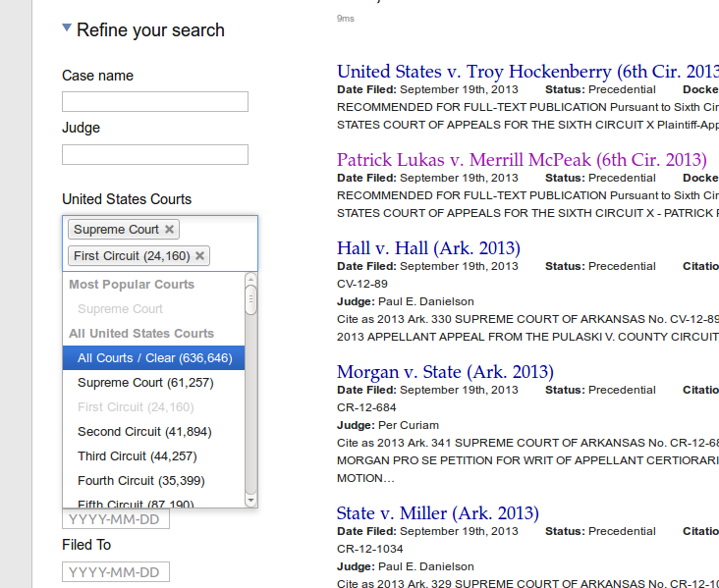Viewport: 719px width, 588px height.
Task: Remove the First Circuit filter tag
Action: coord(200,256)
